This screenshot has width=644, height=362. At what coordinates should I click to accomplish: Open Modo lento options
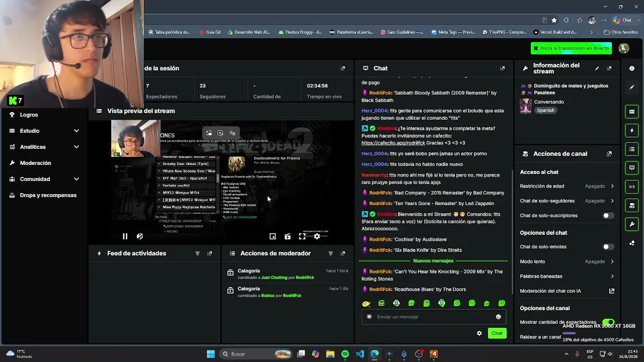(567, 261)
